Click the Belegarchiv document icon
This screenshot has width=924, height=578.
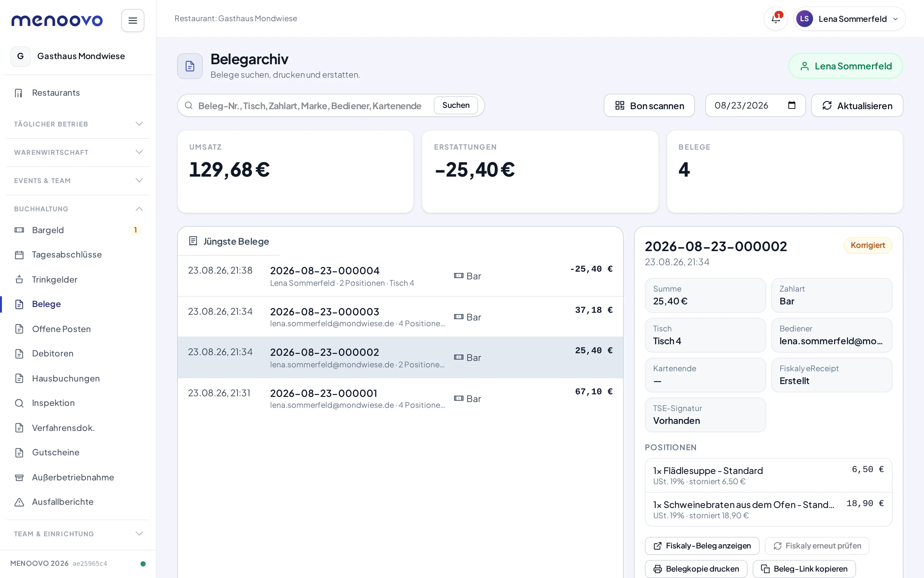[190, 66]
